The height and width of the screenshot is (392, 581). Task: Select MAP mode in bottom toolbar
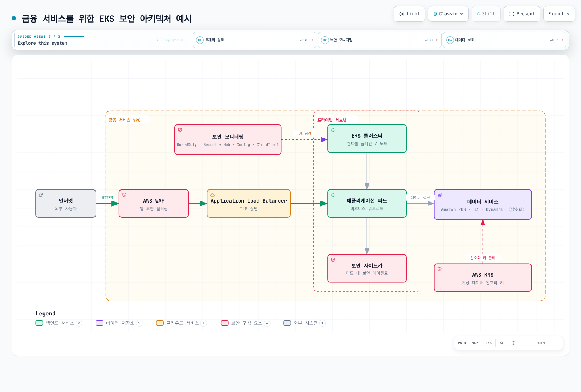click(475, 343)
